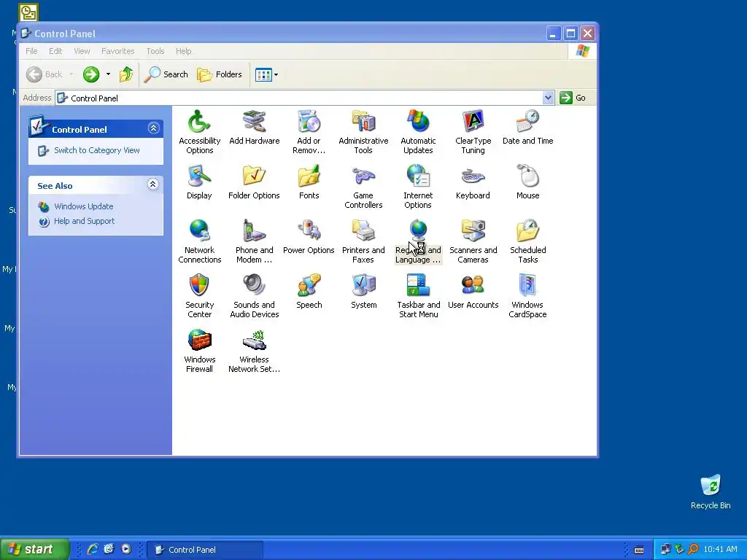Open the Tools menu
This screenshot has height=560, width=747.
pos(155,51)
